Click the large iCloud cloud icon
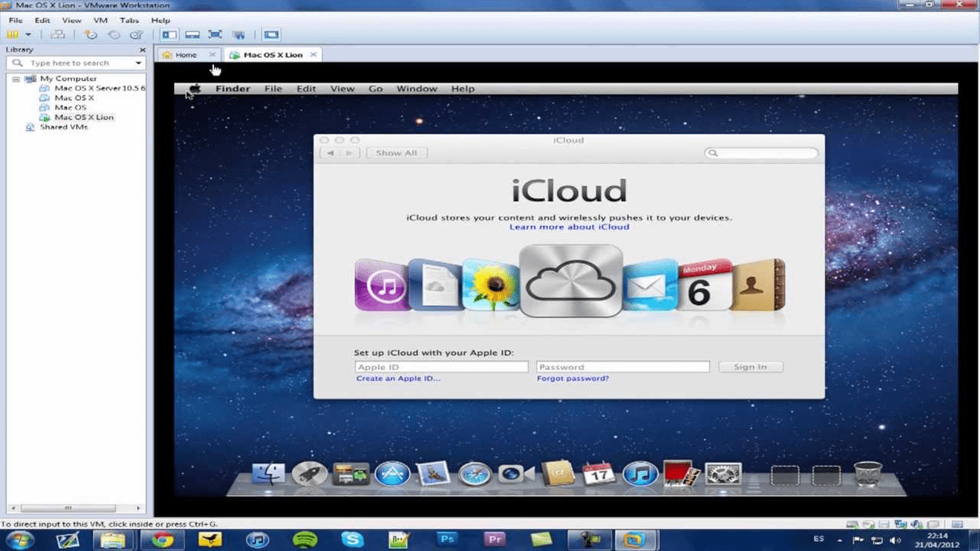The height and width of the screenshot is (551, 980). (x=571, y=283)
